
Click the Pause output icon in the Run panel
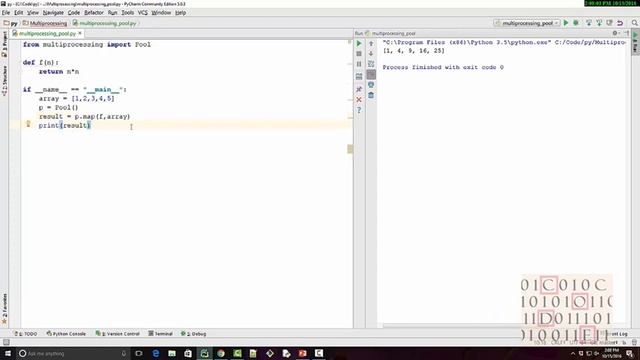click(x=359, y=64)
